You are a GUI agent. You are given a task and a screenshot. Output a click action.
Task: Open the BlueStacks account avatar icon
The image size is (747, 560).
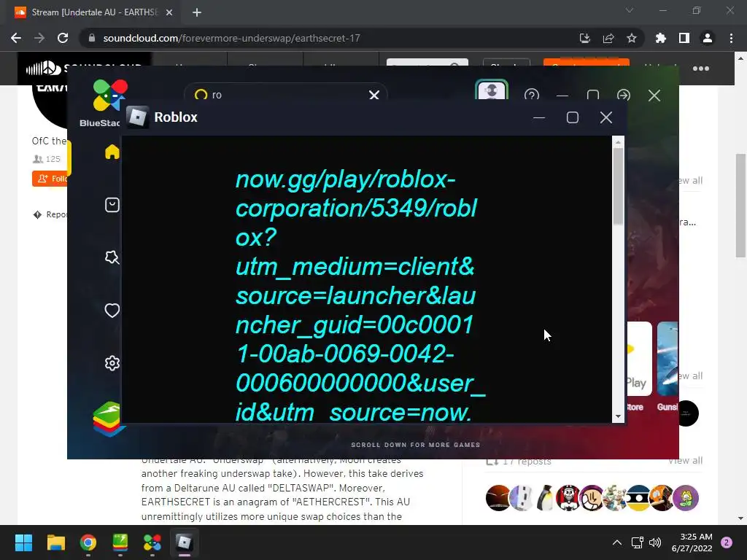pos(492,90)
